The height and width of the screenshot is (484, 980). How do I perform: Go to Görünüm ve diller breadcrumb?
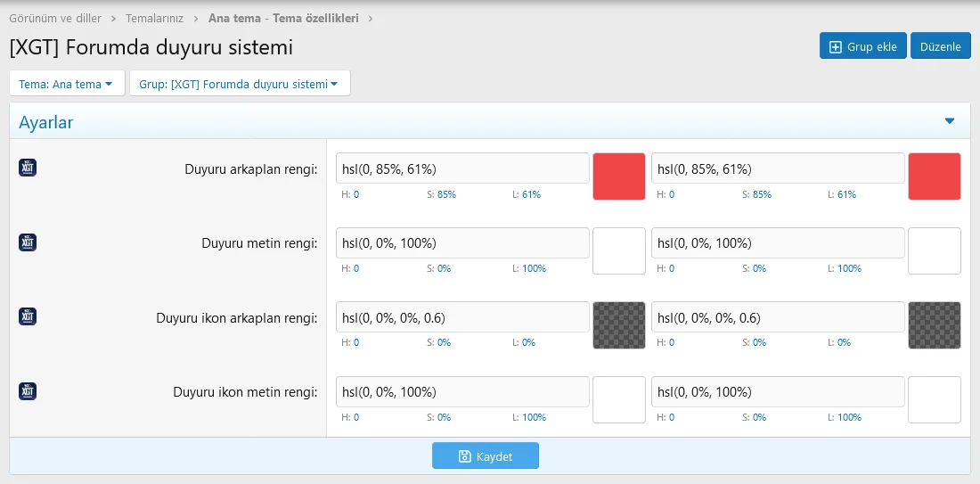(x=55, y=18)
